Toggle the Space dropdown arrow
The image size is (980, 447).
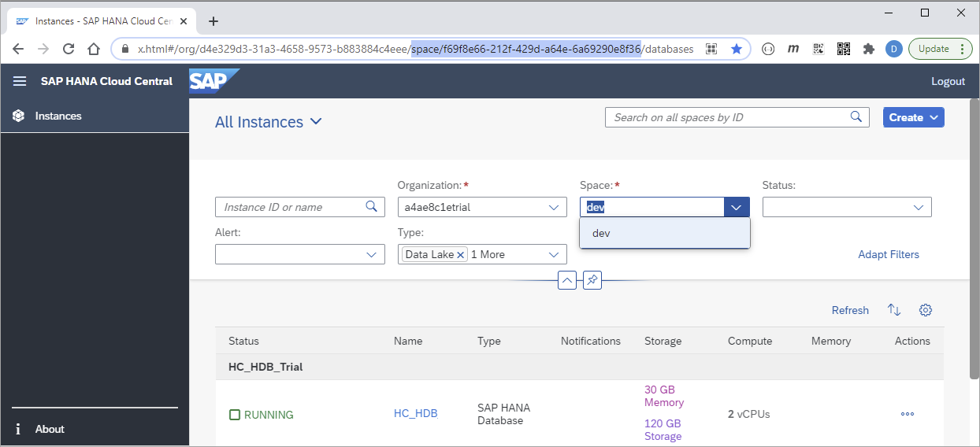pyautogui.click(x=737, y=207)
